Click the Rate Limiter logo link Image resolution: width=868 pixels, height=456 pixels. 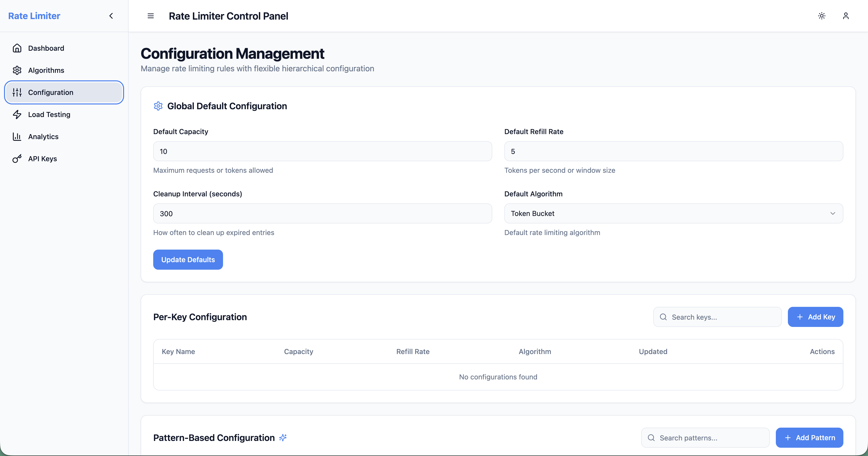click(x=34, y=16)
